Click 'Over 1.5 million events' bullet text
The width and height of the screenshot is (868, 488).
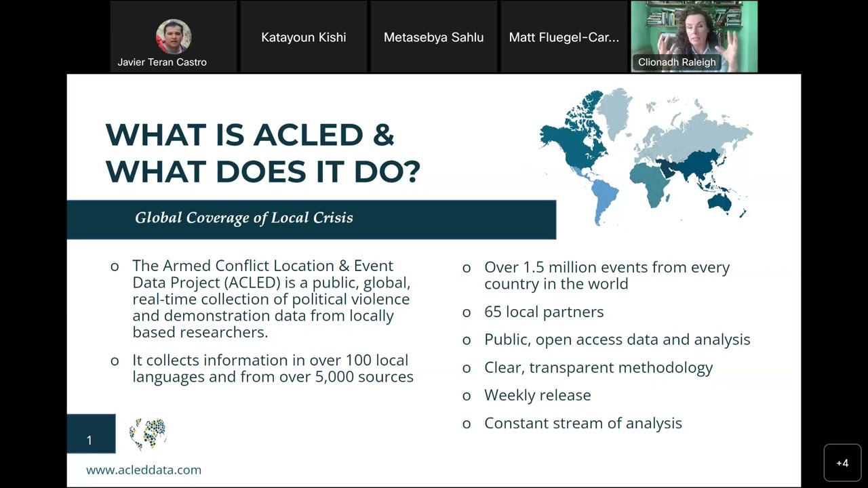click(607, 275)
